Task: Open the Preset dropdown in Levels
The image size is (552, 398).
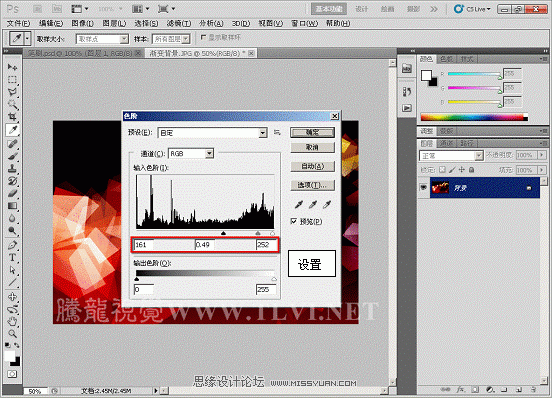Action: point(212,133)
